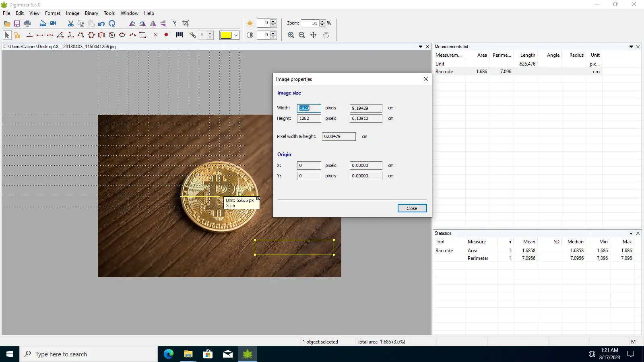Print using the printer icon
Screen dimensions: 644x362
point(27,24)
